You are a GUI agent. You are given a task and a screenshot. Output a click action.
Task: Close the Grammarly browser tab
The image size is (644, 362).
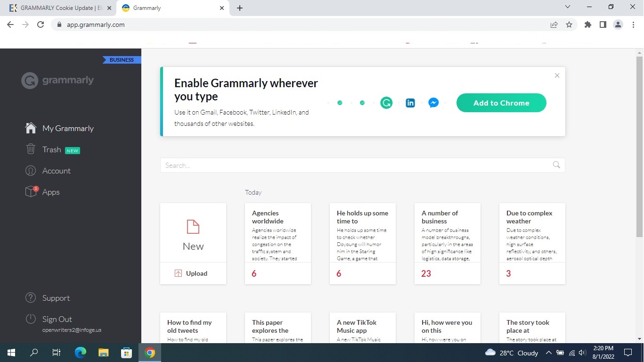pyautogui.click(x=222, y=8)
